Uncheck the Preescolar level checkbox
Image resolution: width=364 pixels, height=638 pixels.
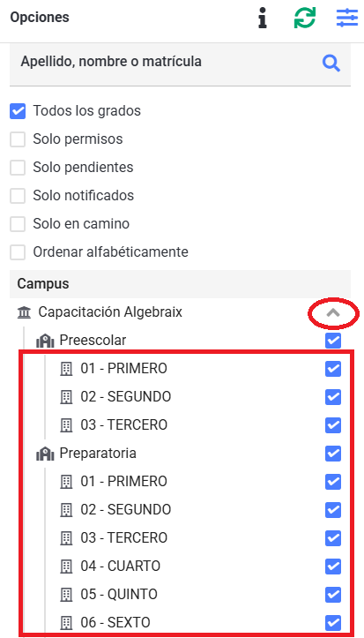click(x=333, y=341)
